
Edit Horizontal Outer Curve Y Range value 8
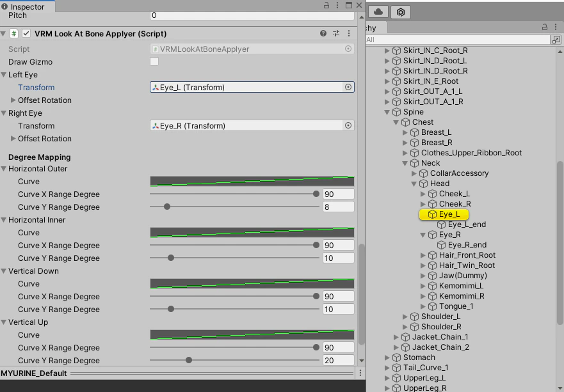pyautogui.click(x=339, y=207)
